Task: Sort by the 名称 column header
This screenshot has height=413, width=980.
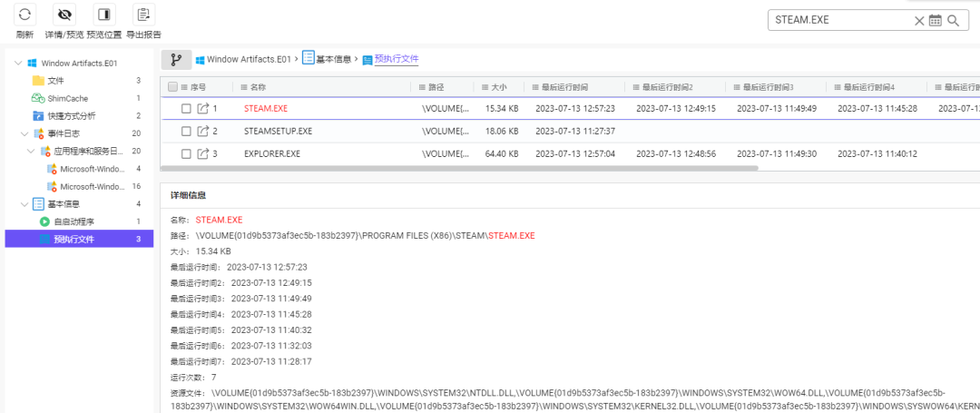Action: [258, 87]
